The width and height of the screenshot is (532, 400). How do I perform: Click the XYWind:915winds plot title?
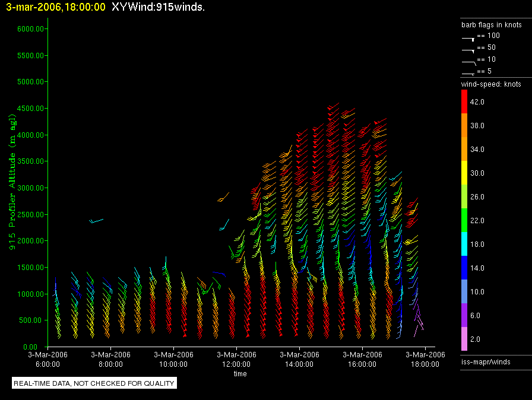click(x=158, y=7)
